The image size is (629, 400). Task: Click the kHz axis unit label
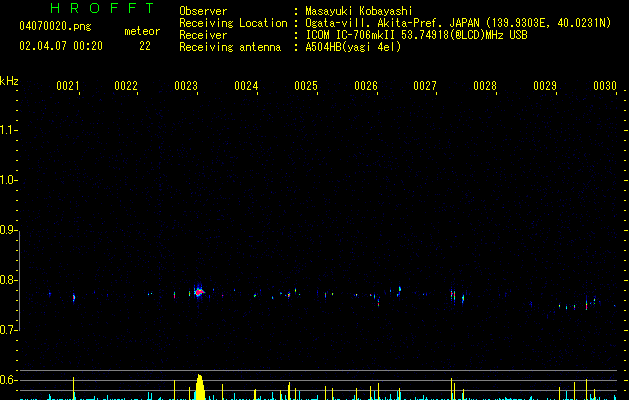coord(9,81)
